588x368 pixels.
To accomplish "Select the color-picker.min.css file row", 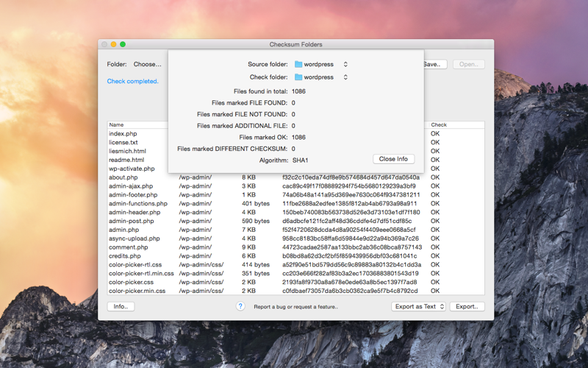I will (296, 291).
